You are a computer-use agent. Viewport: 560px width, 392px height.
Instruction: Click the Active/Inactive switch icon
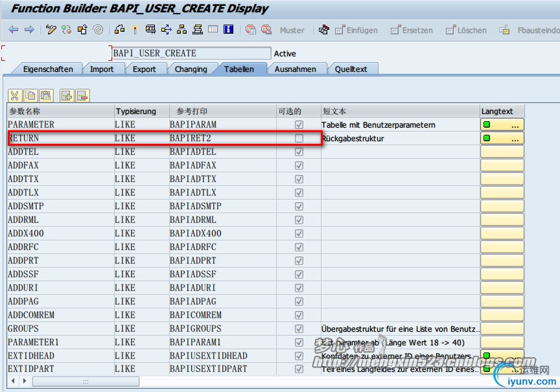click(66, 30)
